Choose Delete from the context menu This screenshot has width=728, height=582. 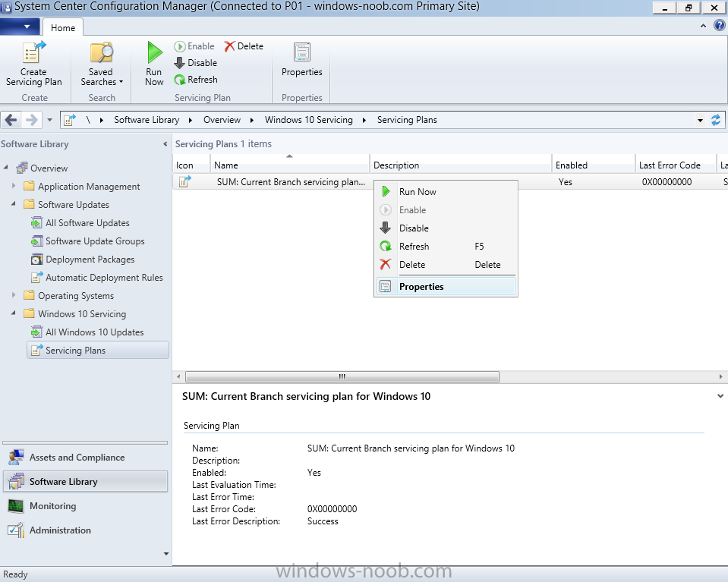click(x=446, y=265)
